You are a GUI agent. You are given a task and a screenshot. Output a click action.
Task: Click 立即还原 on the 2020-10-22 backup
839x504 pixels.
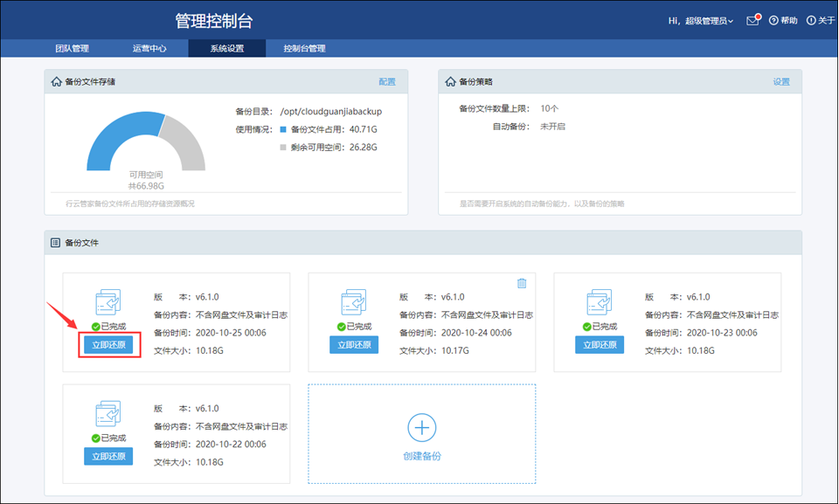[x=108, y=456]
